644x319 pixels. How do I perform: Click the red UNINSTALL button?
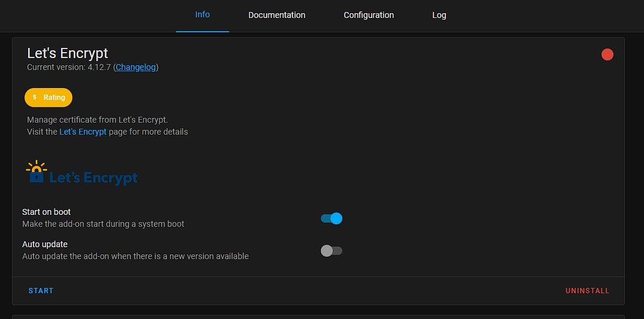(587, 291)
